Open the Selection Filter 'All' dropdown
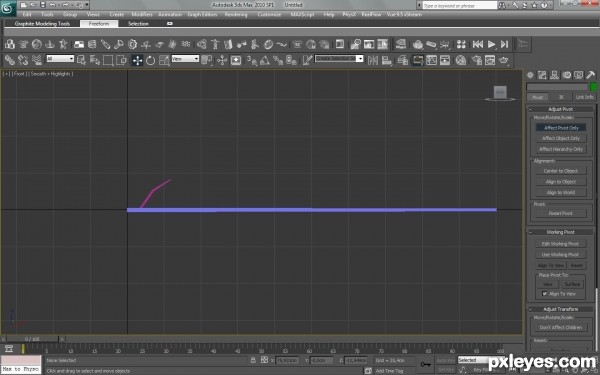600x375 pixels. 60,59
